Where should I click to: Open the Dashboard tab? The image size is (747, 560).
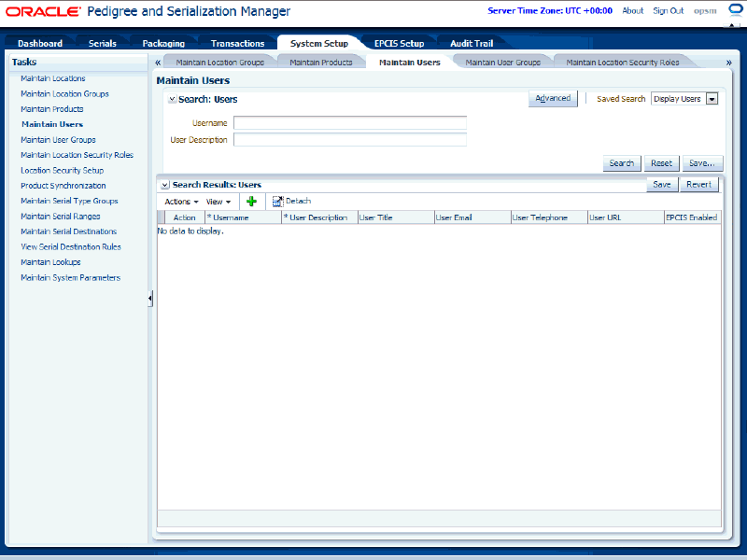(40, 43)
